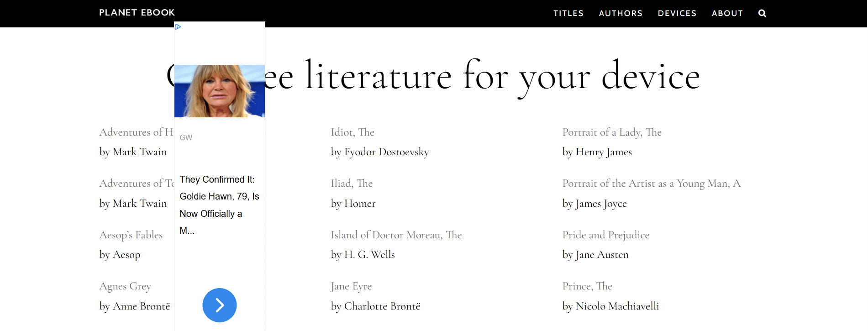Open the Titles menu item
868x331 pixels.
[568, 13]
